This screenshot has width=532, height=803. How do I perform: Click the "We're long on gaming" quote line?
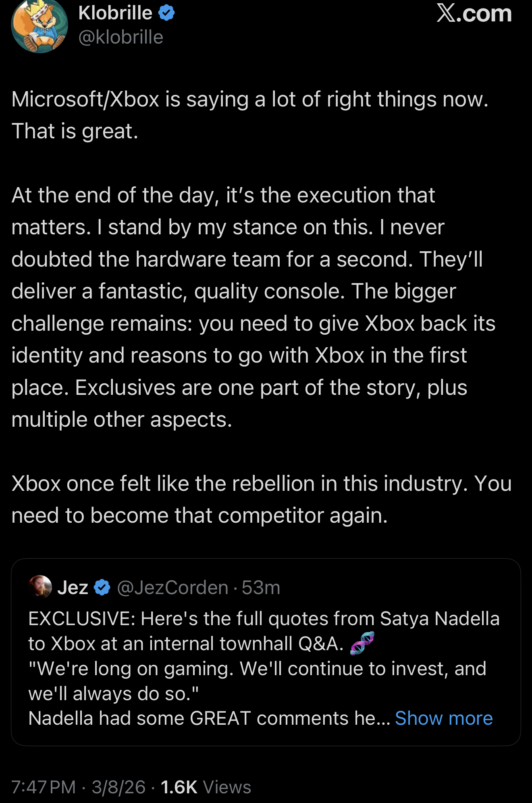click(257, 669)
